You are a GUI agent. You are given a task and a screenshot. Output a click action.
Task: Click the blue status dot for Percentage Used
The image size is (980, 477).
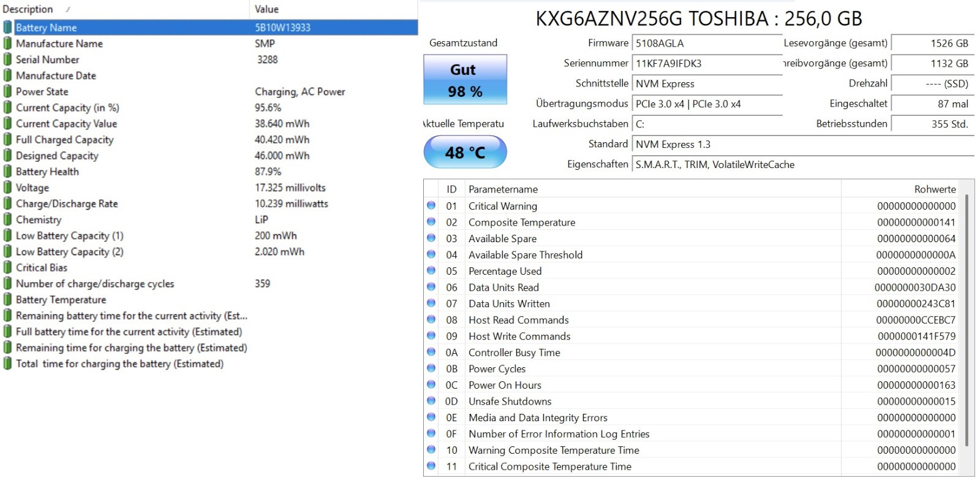[x=431, y=270]
